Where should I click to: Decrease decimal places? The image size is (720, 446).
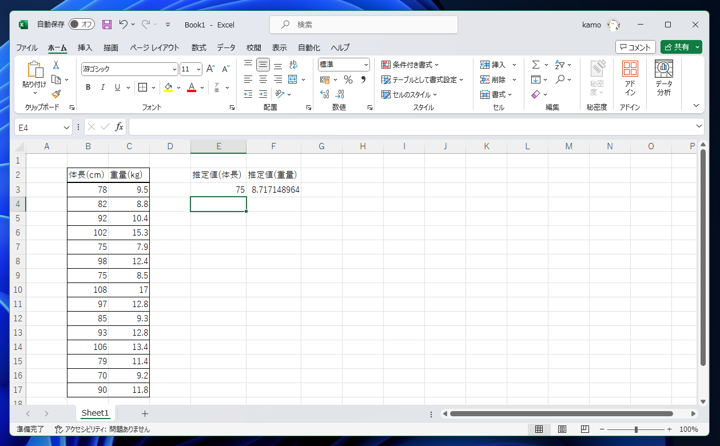(x=340, y=94)
